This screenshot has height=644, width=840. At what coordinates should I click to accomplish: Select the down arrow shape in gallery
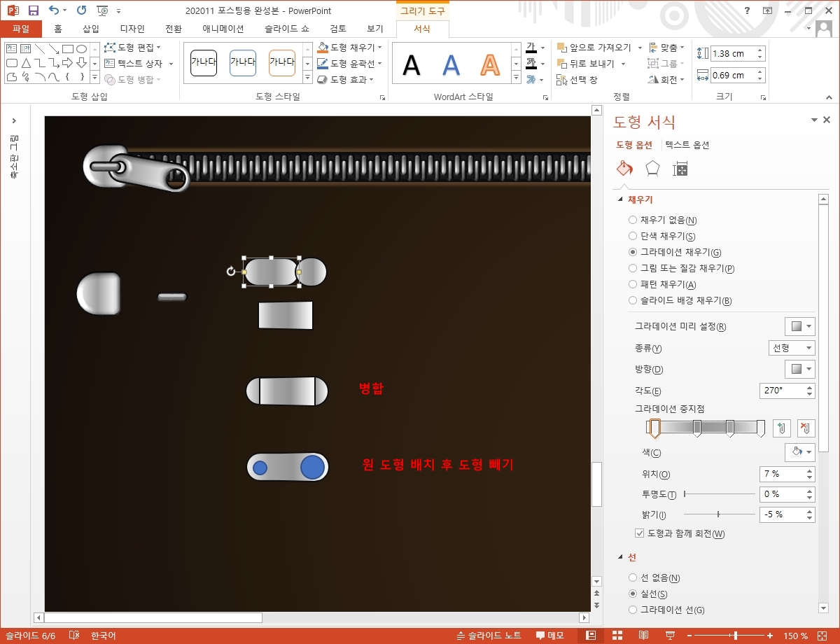82,63
